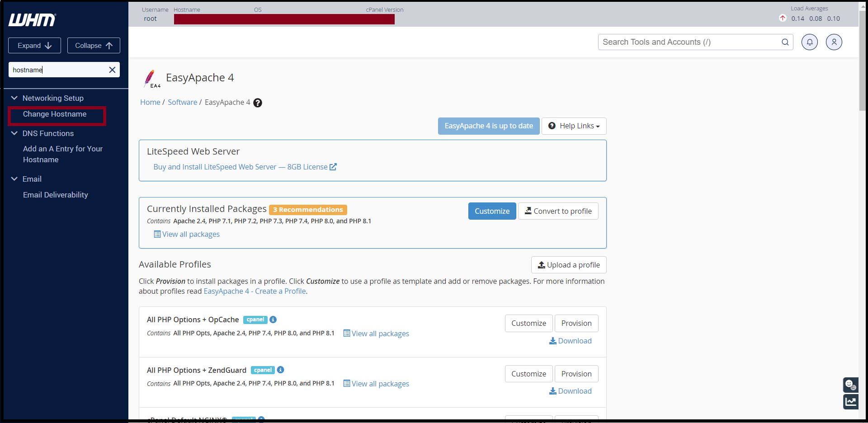Open the feedback smiley icon
Image resolution: width=868 pixels, height=423 pixels.
coord(850,385)
